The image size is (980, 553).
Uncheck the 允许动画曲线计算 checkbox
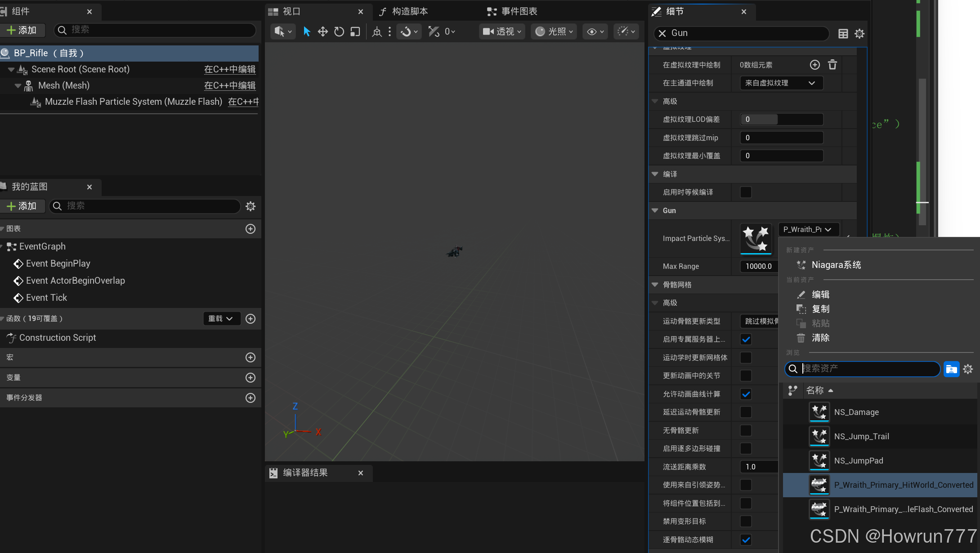click(x=746, y=394)
